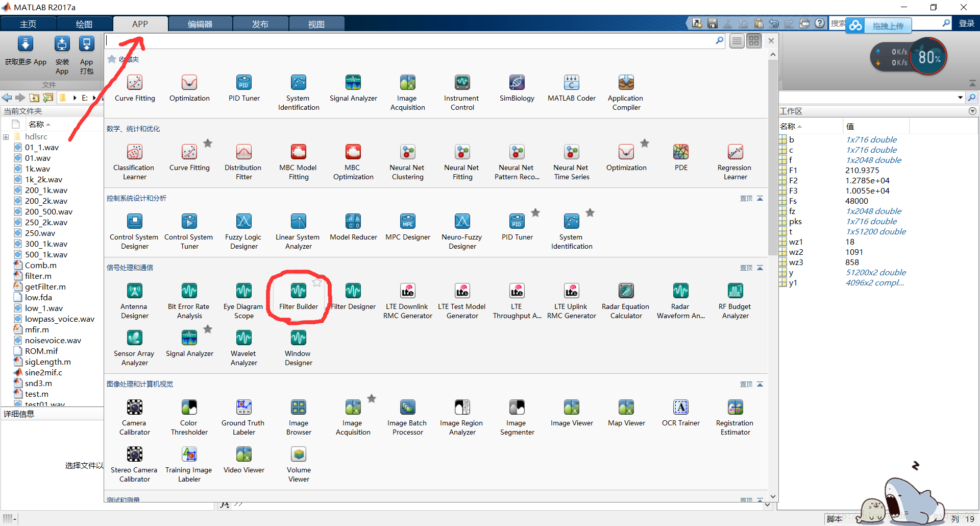Collapse the signal processing and communications section

coord(760,268)
